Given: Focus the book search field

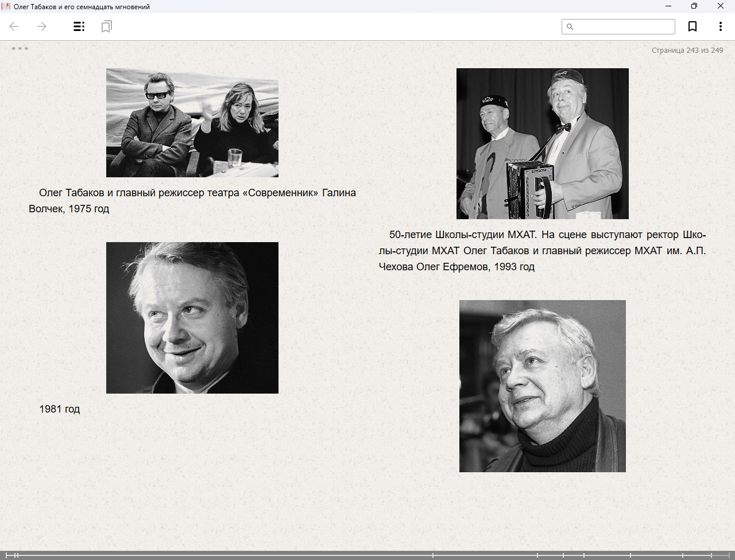Looking at the screenshot, I should [624, 27].
